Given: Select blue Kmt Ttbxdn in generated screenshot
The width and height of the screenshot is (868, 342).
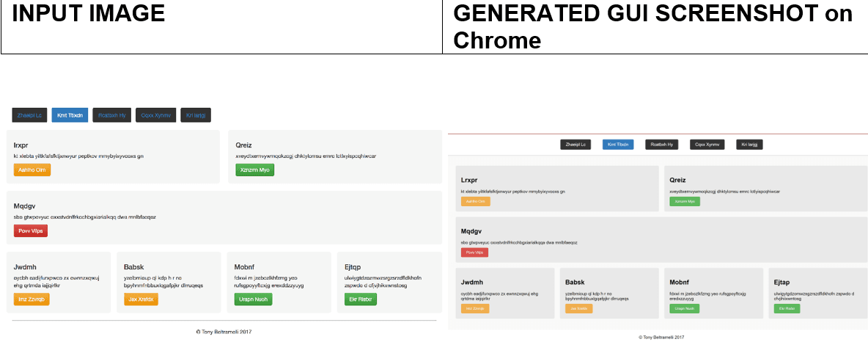Looking at the screenshot, I should (619, 145).
